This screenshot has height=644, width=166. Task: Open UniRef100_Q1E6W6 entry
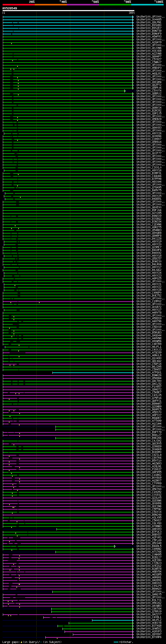tap(149, 501)
